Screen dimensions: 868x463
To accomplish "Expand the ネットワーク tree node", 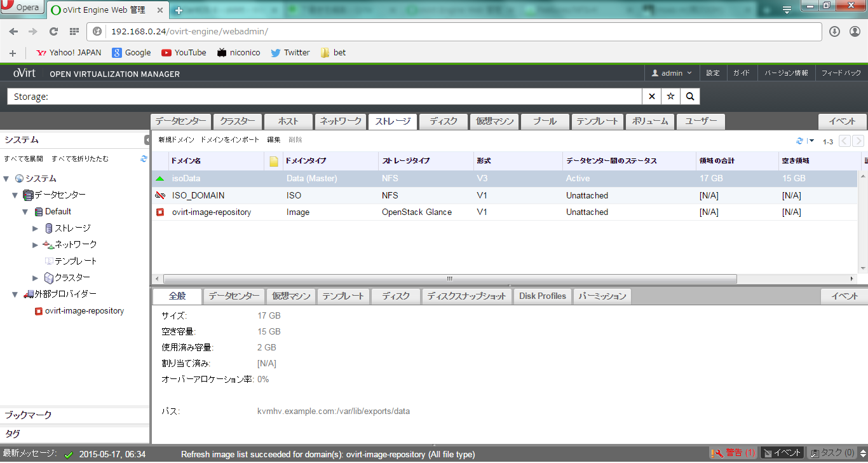I will (36, 245).
